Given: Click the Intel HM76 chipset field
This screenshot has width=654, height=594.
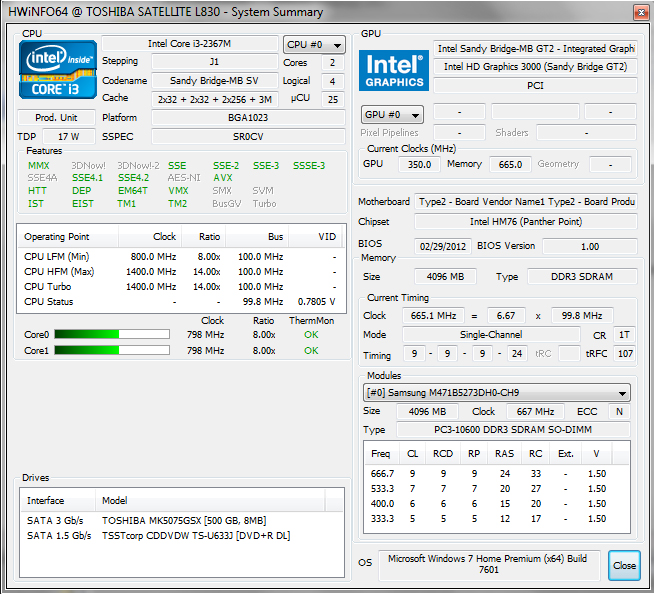Looking at the screenshot, I should coord(526,221).
